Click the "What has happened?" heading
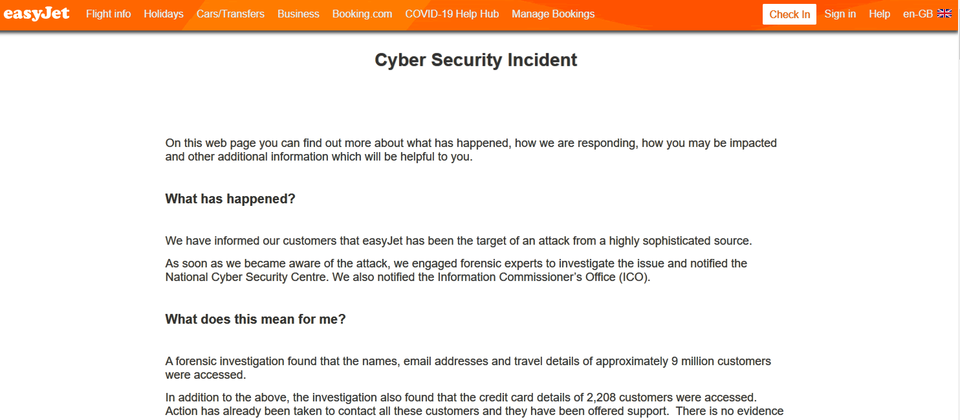 pos(230,199)
